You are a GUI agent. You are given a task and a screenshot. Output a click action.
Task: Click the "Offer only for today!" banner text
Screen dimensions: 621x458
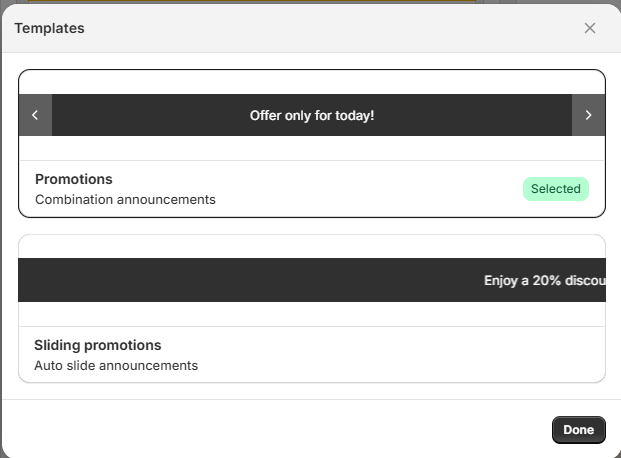[312, 115]
